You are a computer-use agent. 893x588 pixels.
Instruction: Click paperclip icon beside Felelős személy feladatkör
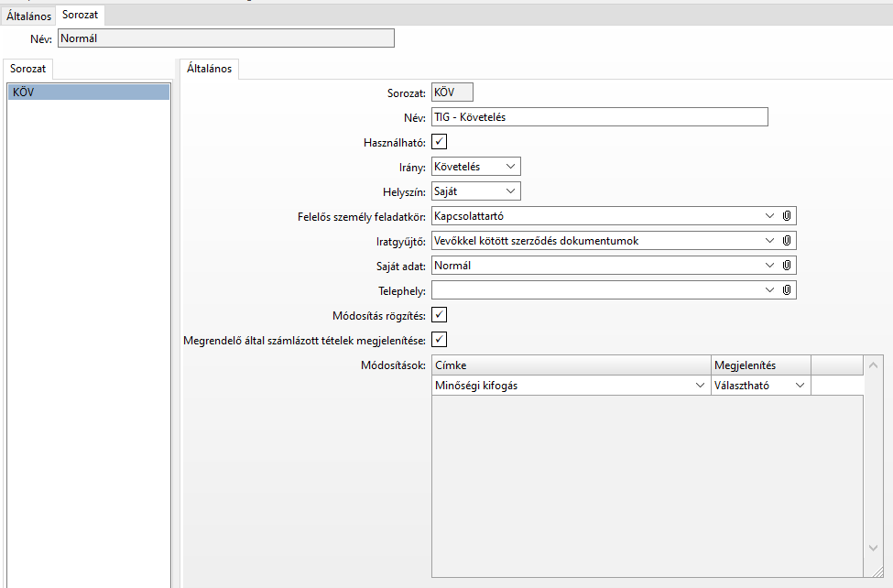point(786,216)
